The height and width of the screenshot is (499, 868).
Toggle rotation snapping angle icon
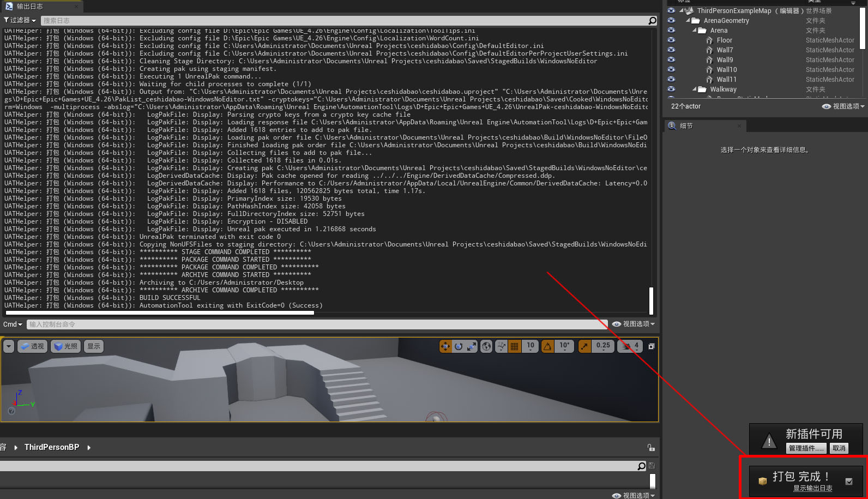(548, 346)
